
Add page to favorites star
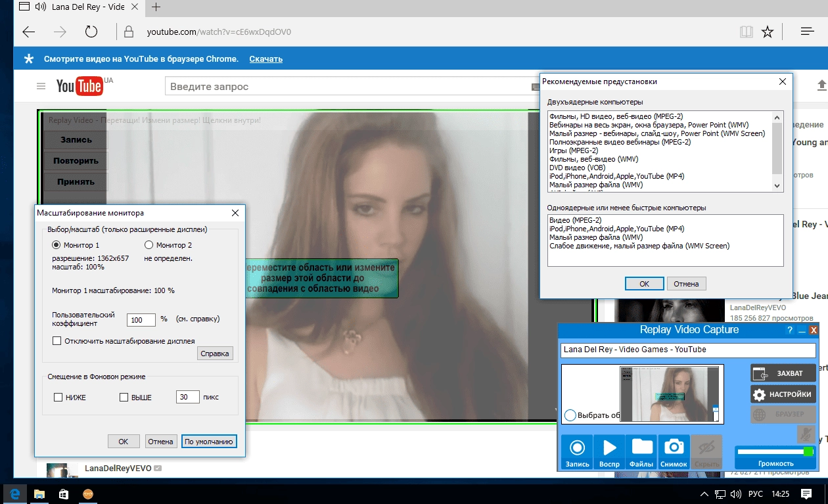pos(768,32)
